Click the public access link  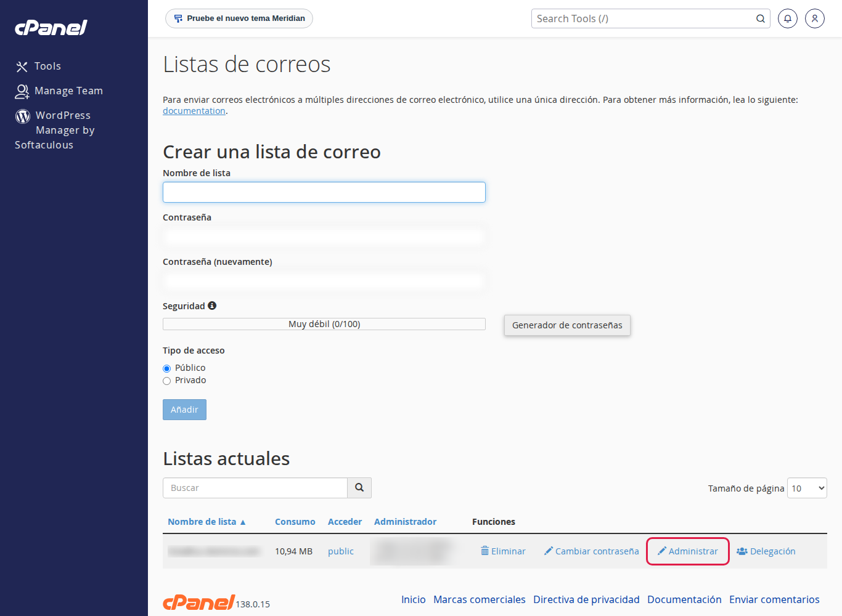tap(341, 551)
